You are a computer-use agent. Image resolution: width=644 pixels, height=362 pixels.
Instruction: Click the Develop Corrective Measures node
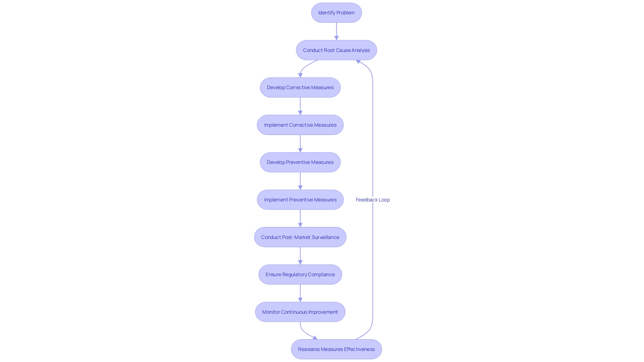pyautogui.click(x=300, y=87)
